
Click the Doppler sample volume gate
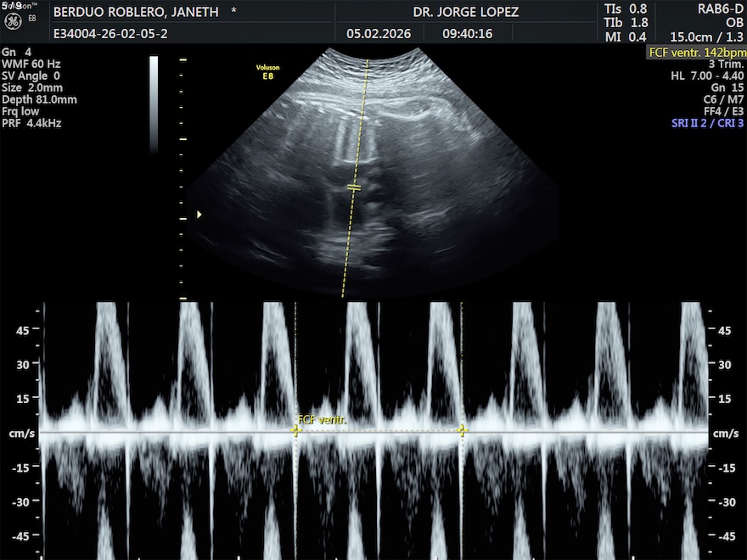point(354,186)
